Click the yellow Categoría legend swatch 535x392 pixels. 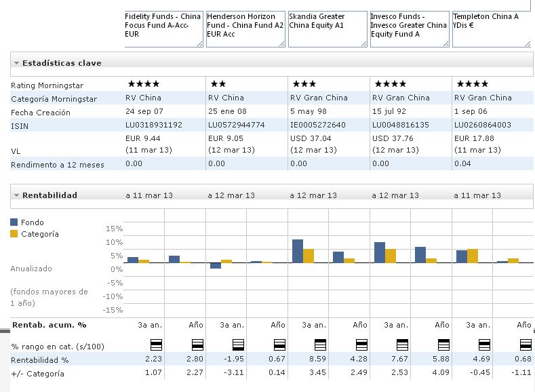point(14,234)
